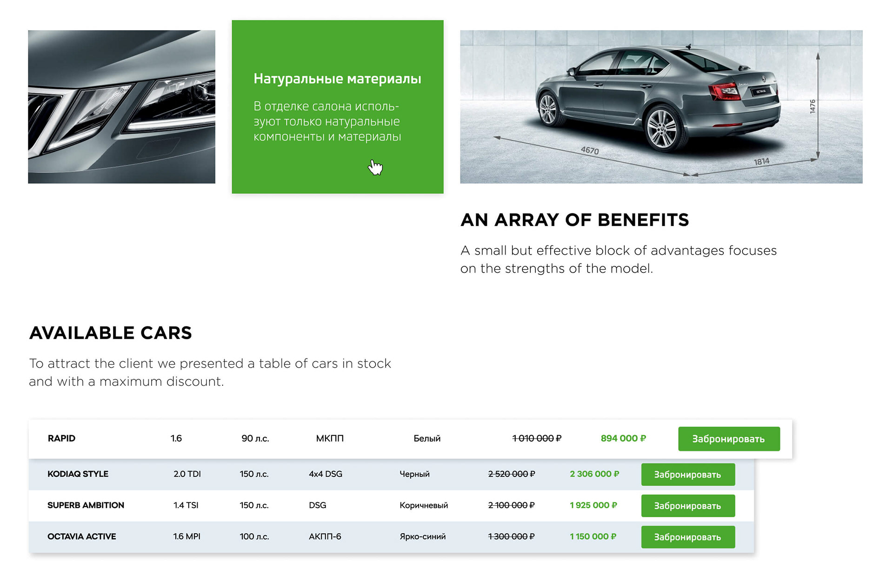This screenshot has width=893, height=588.
Task: Click the Ярко-синий color cell
Action: 422,536
